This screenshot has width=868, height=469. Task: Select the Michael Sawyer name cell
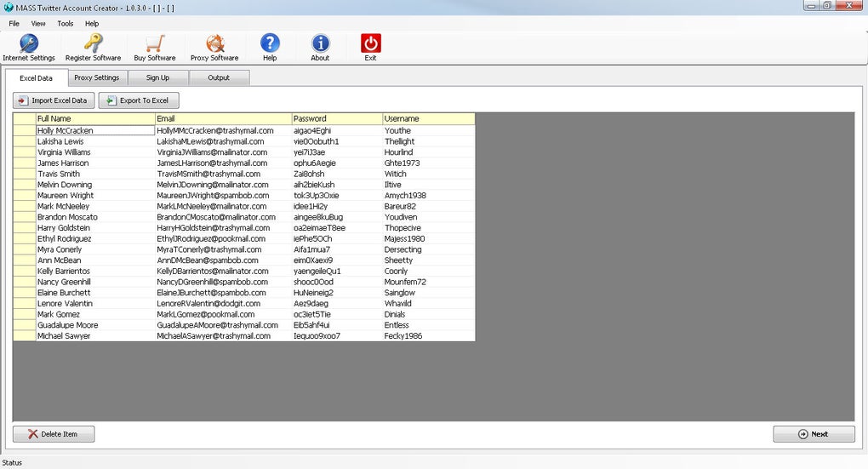coord(95,335)
